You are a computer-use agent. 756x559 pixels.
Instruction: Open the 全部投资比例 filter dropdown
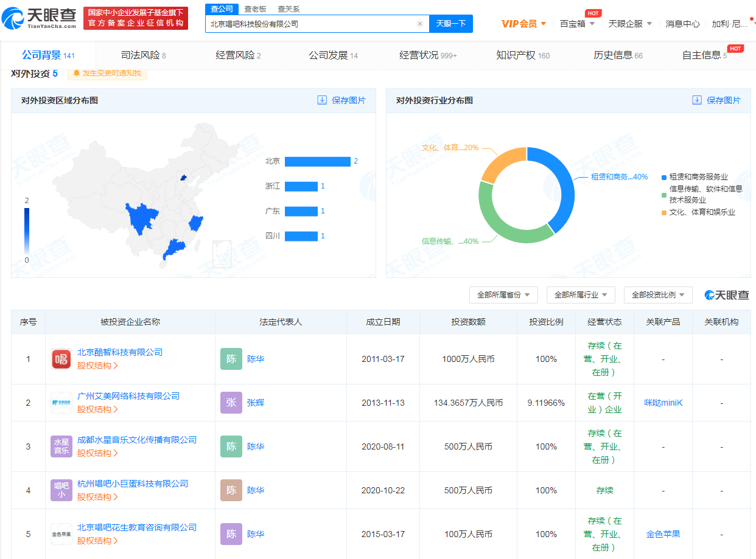658,295
